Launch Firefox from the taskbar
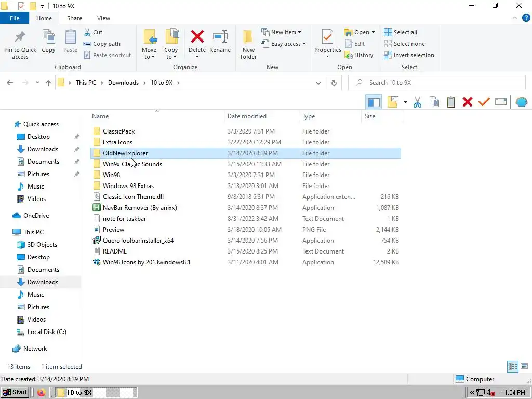 42,393
